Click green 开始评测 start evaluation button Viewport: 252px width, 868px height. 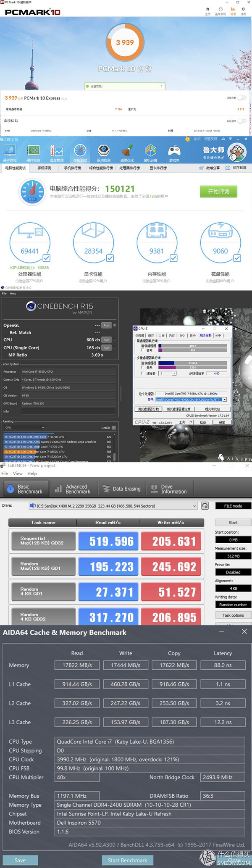(218, 192)
